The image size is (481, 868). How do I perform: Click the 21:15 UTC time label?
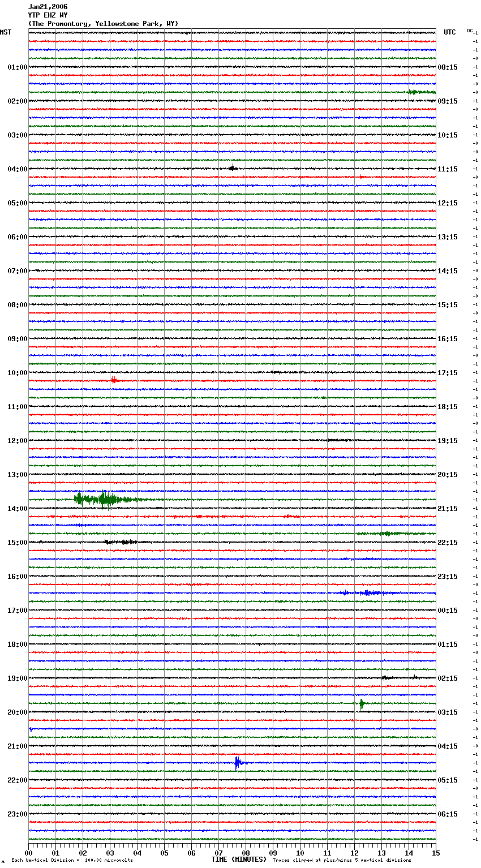pos(448,509)
